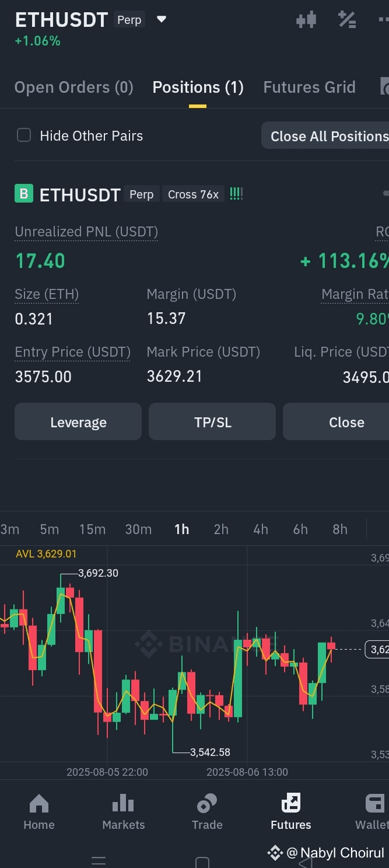This screenshot has width=389, height=868.
Task: Tap the current price tag on chart axis
Action: click(x=377, y=649)
